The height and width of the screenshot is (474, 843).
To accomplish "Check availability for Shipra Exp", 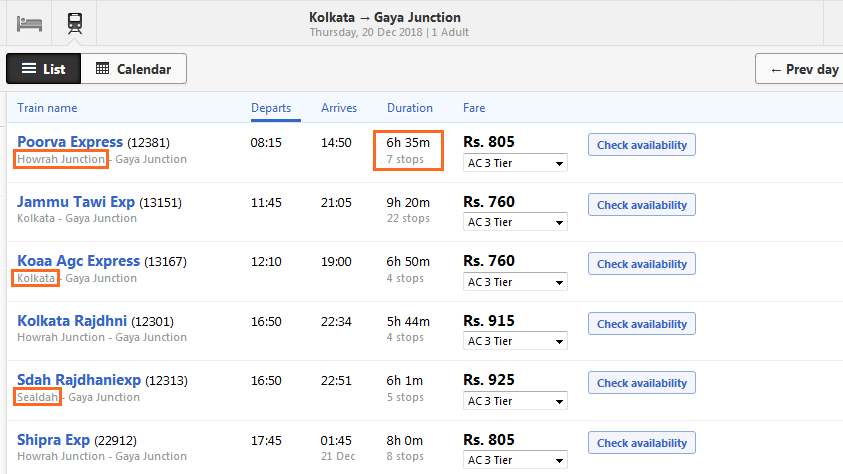I will 642,443.
